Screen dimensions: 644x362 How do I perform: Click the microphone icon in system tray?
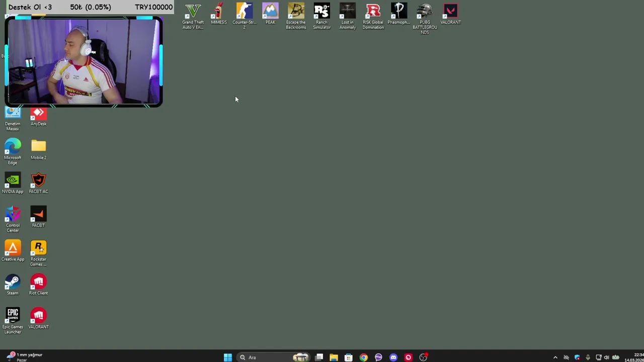(x=588, y=357)
